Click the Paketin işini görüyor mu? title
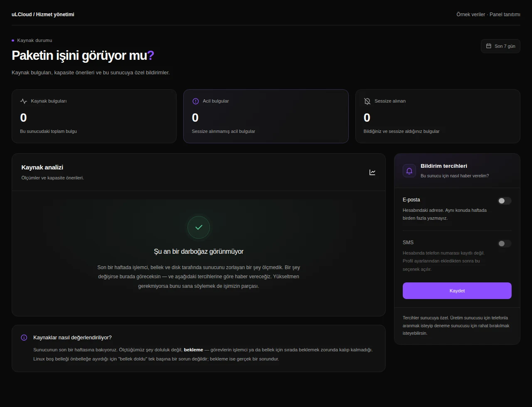This screenshot has height=407, width=532. pyautogui.click(x=83, y=56)
